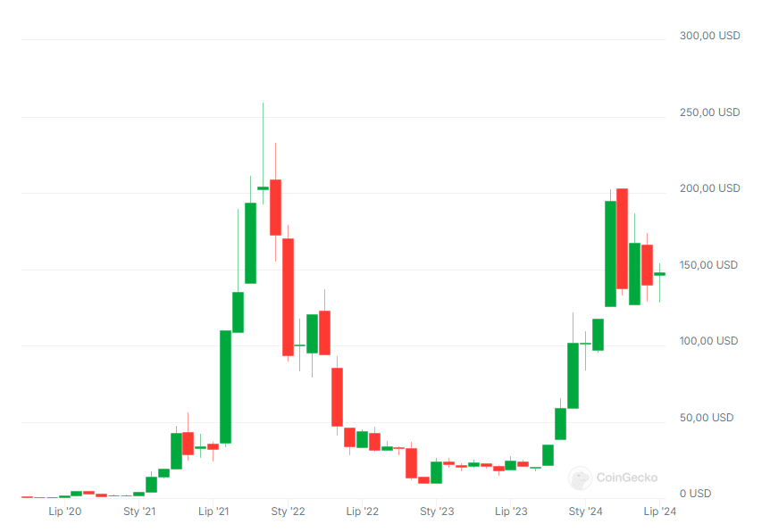Click the 100,00 USD price axis label
This screenshot has width=770, height=532.
tap(708, 341)
